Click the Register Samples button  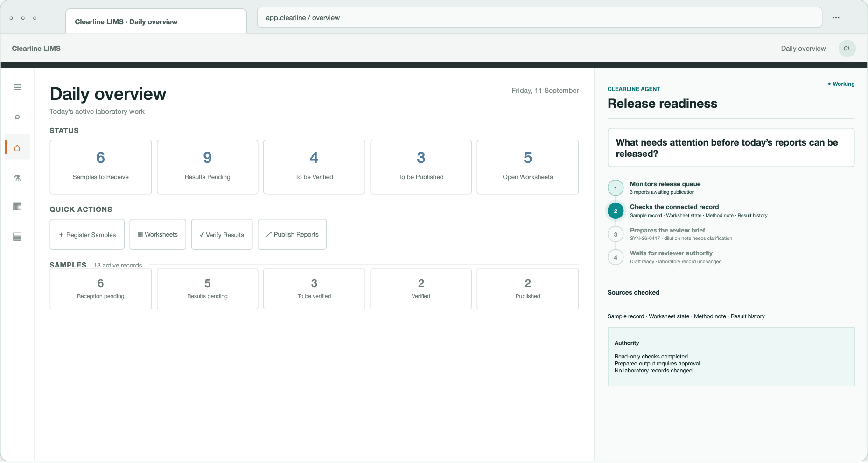87,234
